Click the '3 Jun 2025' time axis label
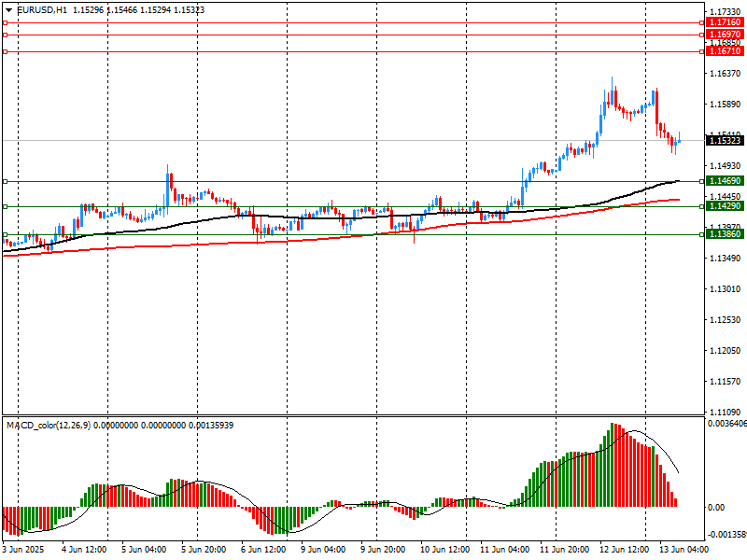Screen dimensions: 747x560 point(27,550)
